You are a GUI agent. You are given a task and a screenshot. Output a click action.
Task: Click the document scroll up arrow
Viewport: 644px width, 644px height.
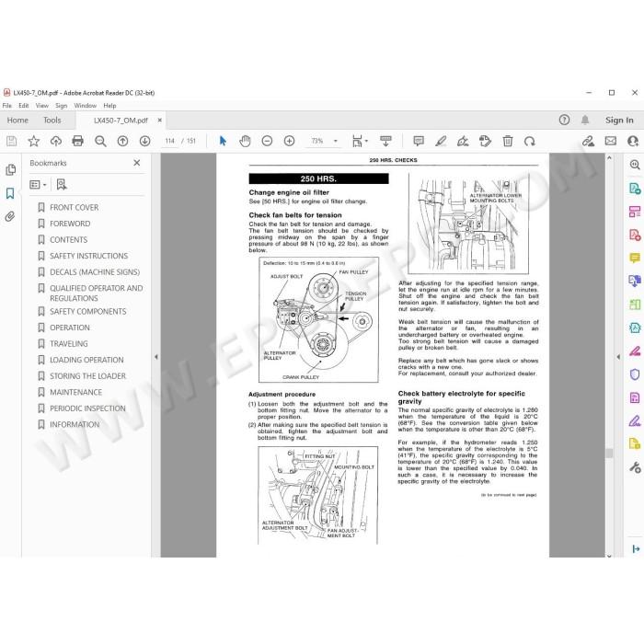tap(609, 157)
